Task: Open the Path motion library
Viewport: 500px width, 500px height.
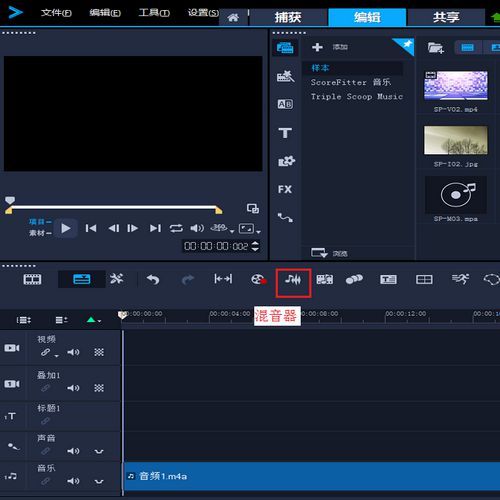Action: point(285,217)
